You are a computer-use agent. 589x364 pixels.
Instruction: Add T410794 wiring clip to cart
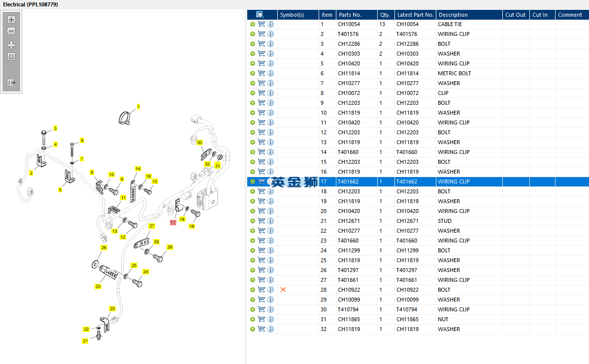pyautogui.click(x=262, y=309)
